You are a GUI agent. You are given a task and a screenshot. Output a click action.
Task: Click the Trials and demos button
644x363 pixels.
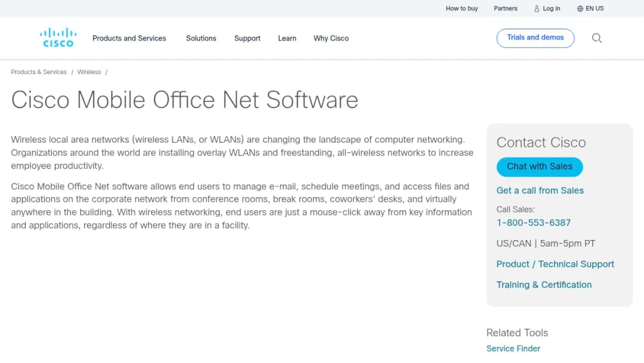click(535, 38)
